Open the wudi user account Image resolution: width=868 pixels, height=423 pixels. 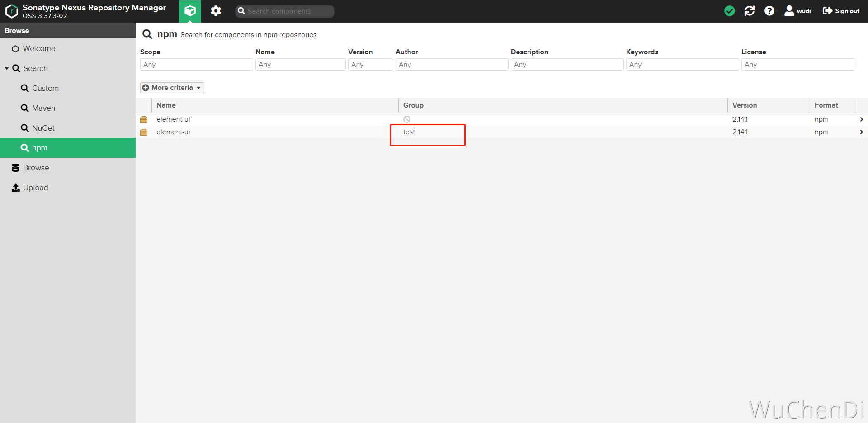(x=798, y=11)
